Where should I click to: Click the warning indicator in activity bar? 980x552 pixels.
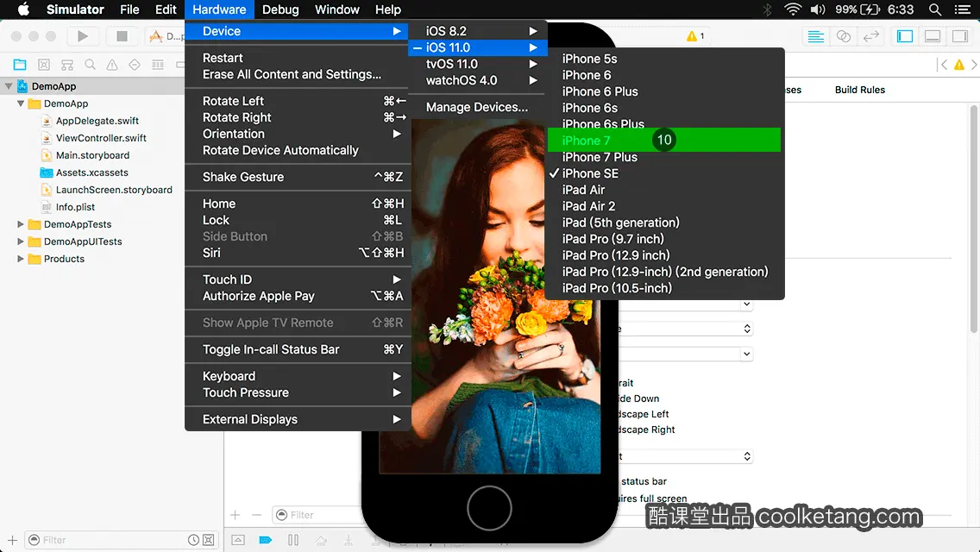(x=695, y=36)
